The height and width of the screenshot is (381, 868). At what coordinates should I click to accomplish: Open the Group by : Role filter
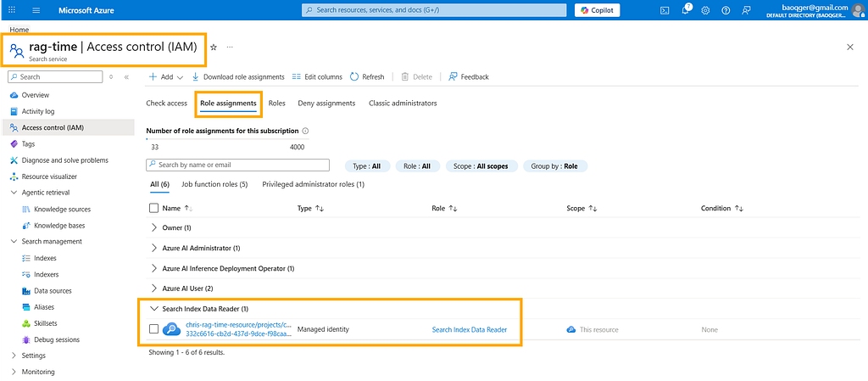(555, 165)
